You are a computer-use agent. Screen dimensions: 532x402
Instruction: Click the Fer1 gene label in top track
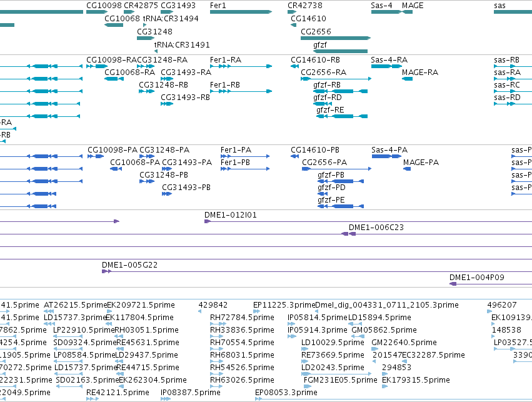(x=218, y=6)
